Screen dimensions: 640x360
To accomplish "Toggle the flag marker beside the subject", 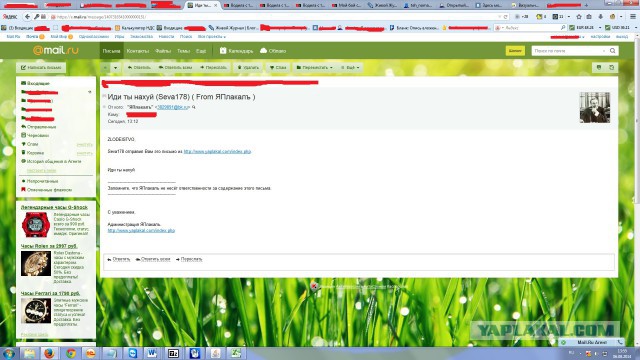I will [x=104, y=96].
